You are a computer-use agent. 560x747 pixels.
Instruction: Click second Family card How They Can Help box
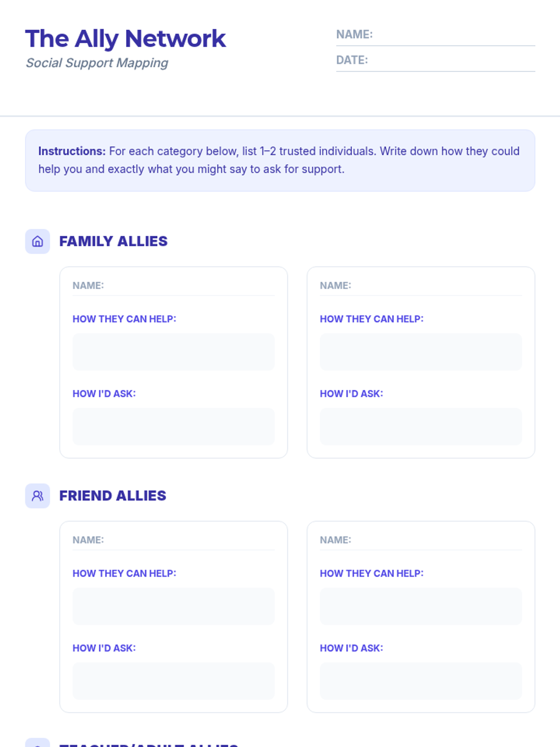pyautogui.click(x=421, y=352)
